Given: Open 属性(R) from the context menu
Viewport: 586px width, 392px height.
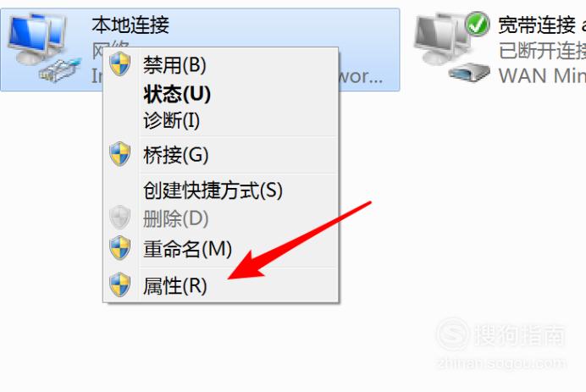Looking at the screenshot, I should [x=175, y=286].
